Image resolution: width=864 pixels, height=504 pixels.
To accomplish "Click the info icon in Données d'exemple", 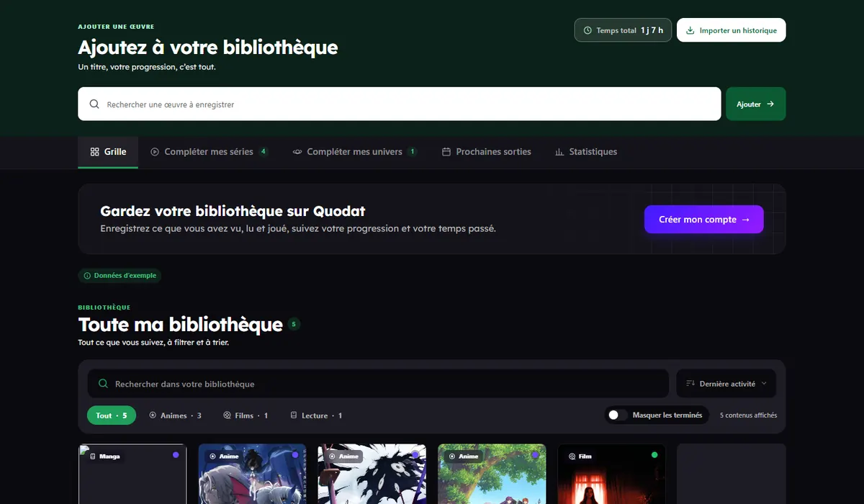I will pos(88,276).
